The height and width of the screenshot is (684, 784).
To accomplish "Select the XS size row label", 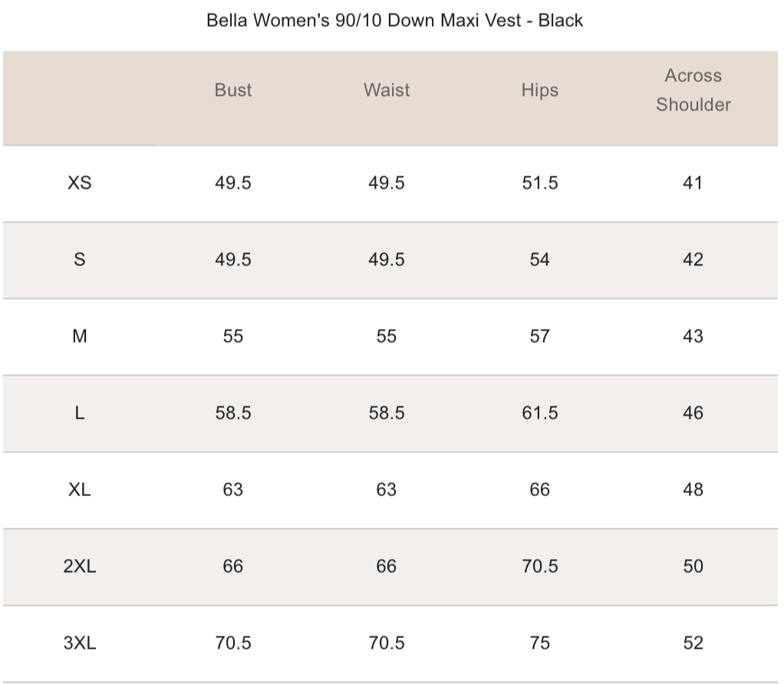I will point(80,183).
